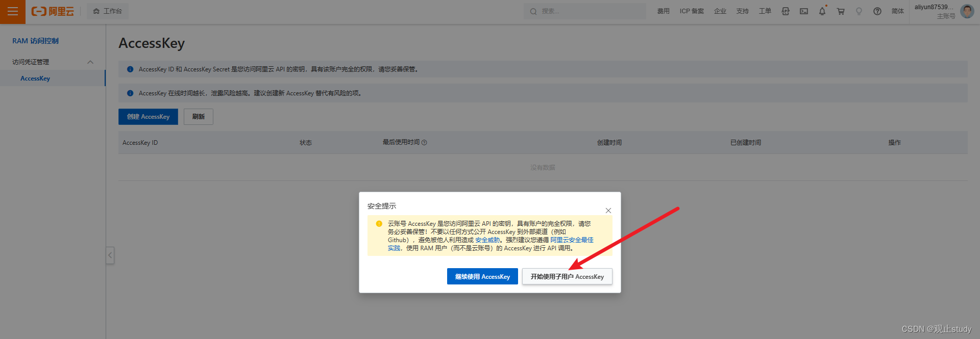Open the notifications bell
Viewport: 980px width, 339px height.
click(x=822, y=11)
